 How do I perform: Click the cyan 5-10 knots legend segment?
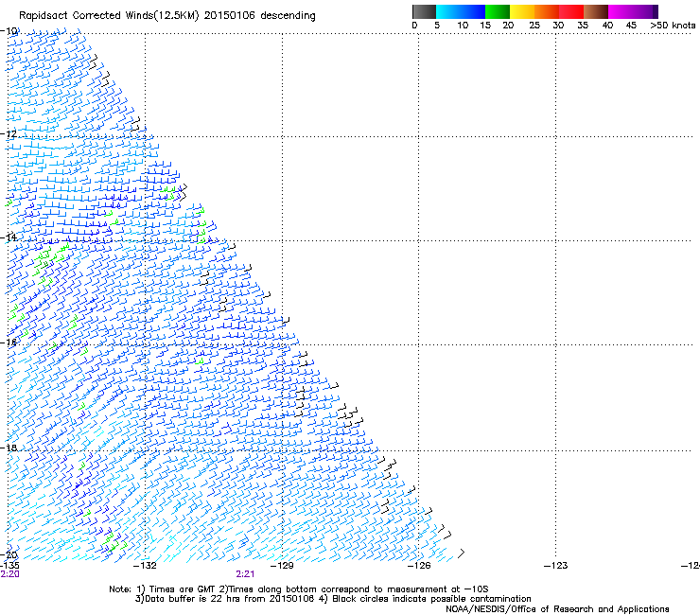click(447, 11)
